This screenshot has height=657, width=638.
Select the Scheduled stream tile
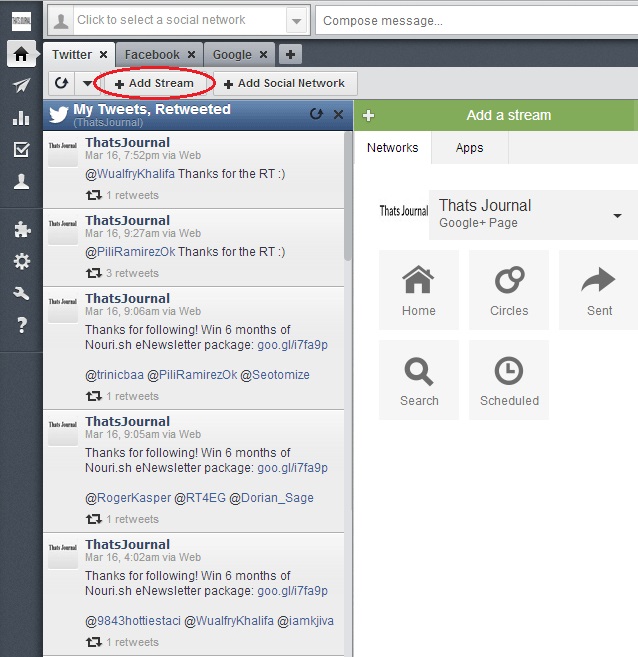tap(509, 380)
